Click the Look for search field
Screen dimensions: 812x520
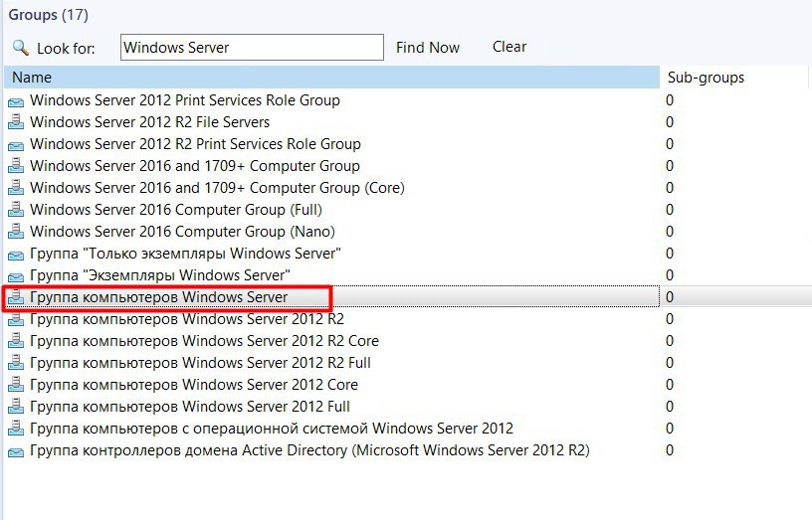click(x=252, y=48)
